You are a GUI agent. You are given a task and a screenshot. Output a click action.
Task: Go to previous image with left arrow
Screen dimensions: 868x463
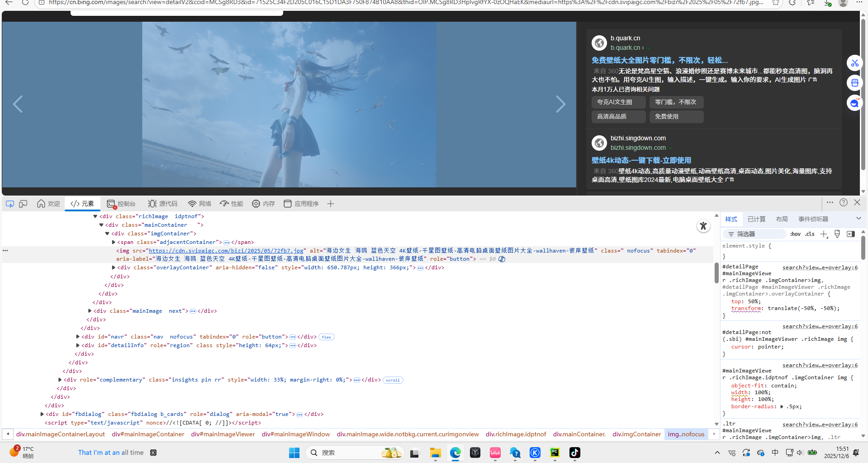click(x=18, y=105)
